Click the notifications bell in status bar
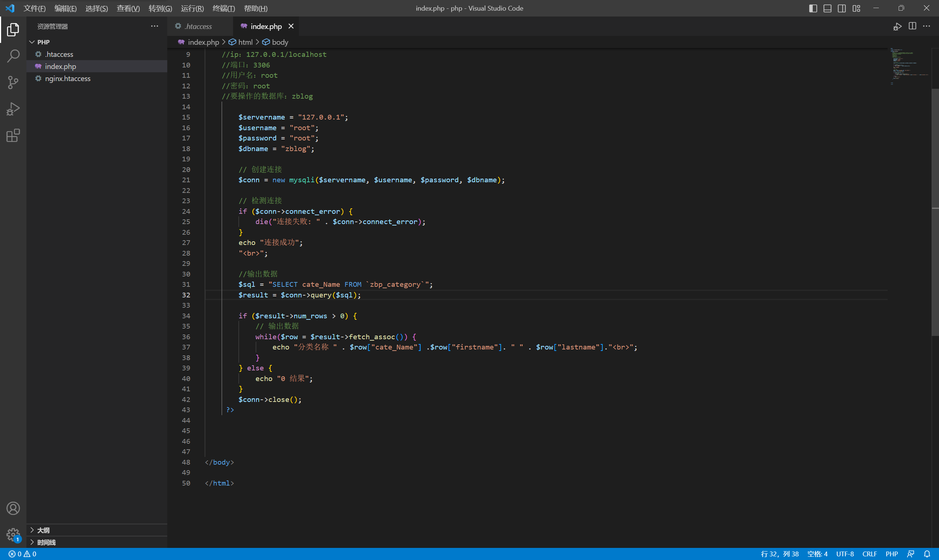The image size is (939, 560). coord(927,554)
